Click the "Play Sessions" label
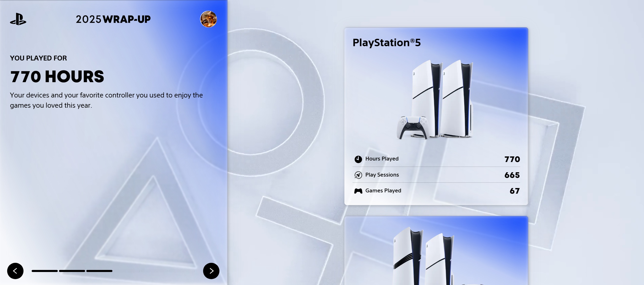This screenshot has width=644, height=285. [x=382, y=175]
